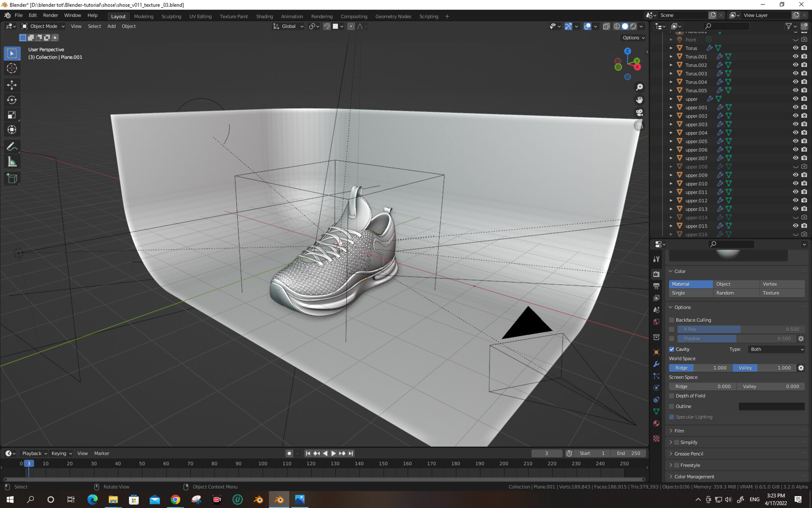Disable the Cavity checkbox
The height and width of the screenshot is (508, 812).
[672, 349]
